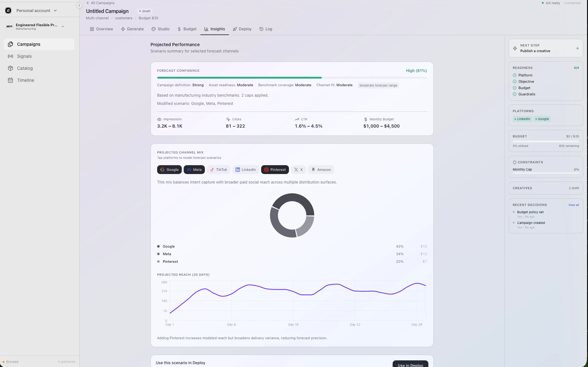Viewport: 588px width, 367px height.
Task: Open the Deploy tab
Action: pos(242,29)
